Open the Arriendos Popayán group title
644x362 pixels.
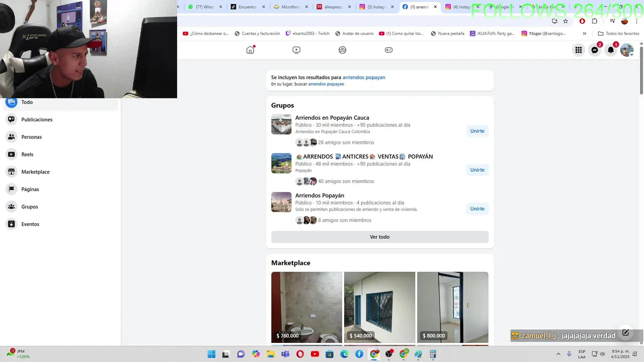point(319,196)
